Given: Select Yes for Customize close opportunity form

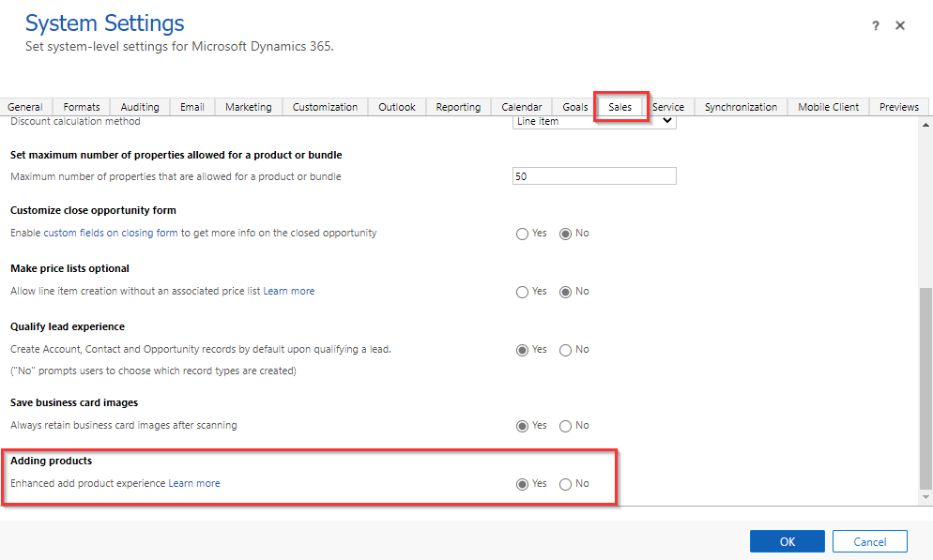Looking at the screenshot, I should [522, 234].
